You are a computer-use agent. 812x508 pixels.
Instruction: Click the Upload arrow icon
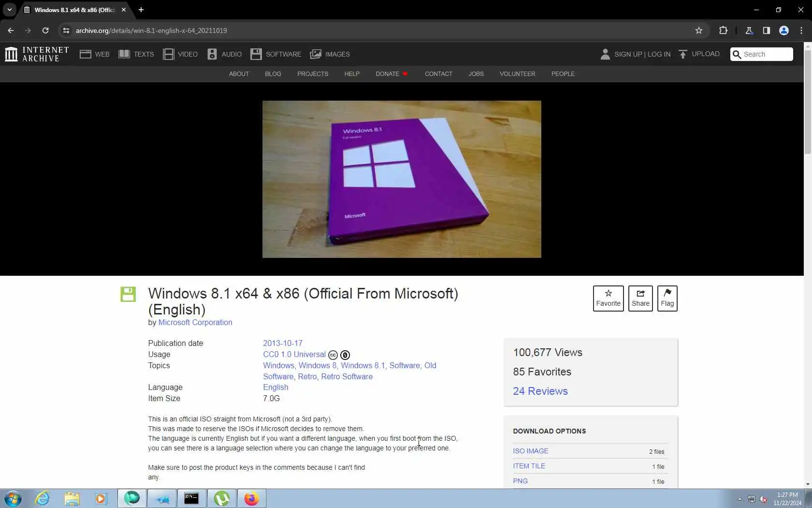coord(682,54)
